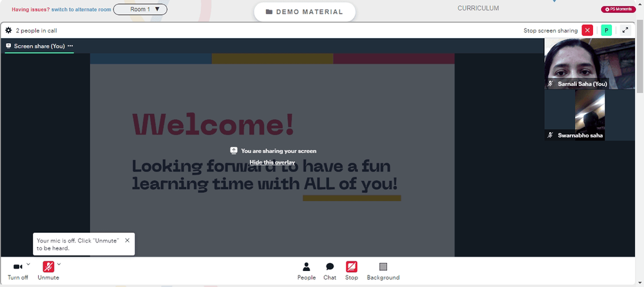Screen dimensions: 644x287
Task: Dismiss the mic is off tooltip
Action: (x=128, y=241)
